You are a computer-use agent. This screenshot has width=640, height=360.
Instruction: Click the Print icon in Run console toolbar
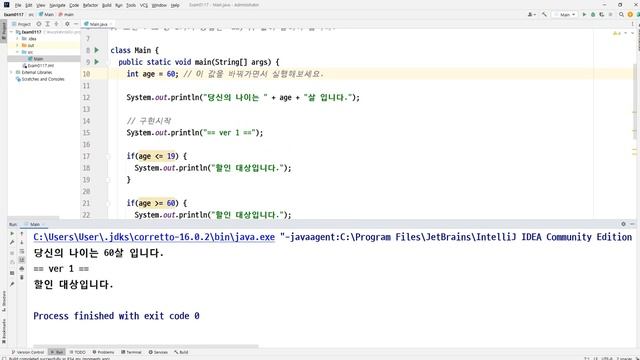click(22, 269)
